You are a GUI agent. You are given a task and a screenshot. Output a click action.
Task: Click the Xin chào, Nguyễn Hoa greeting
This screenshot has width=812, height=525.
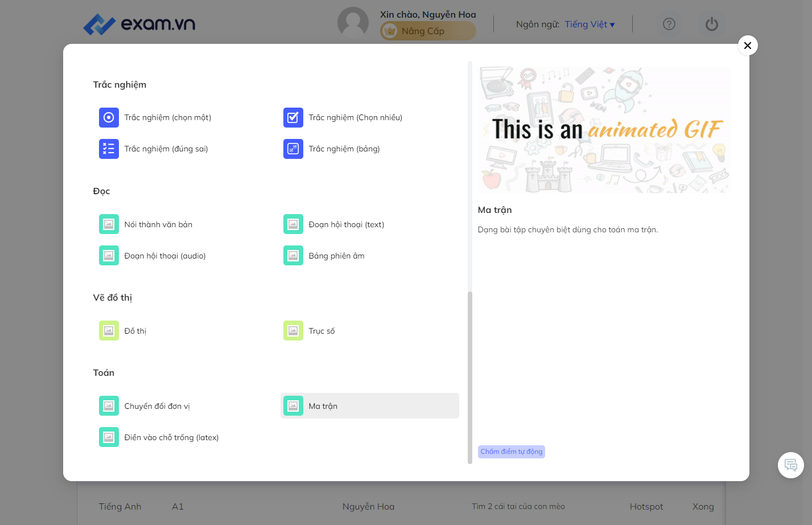(x=428, y=14)
